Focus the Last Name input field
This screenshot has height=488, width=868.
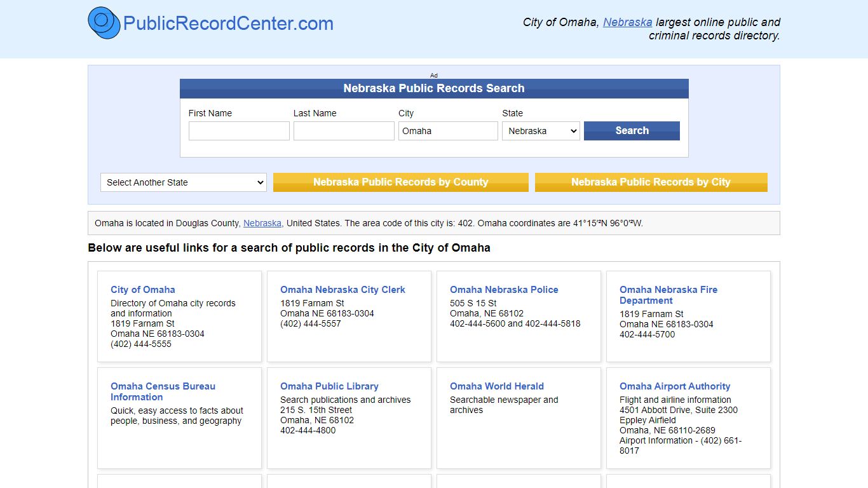coord(344,131)
